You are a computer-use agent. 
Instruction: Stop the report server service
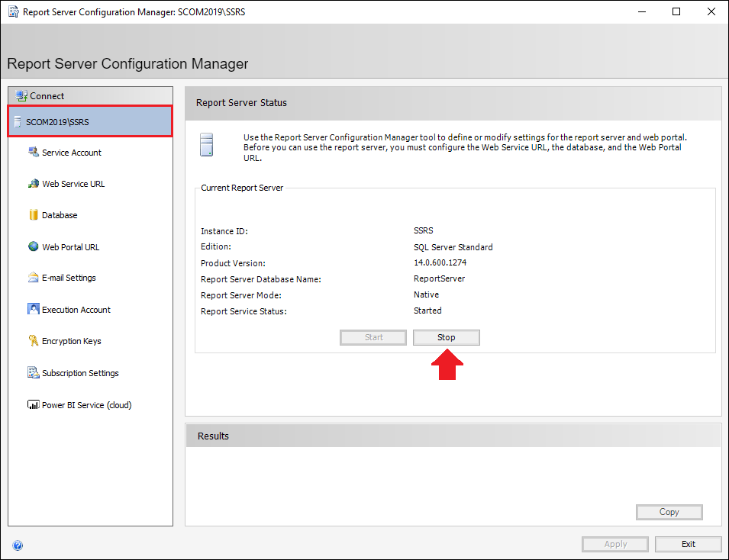447,337
